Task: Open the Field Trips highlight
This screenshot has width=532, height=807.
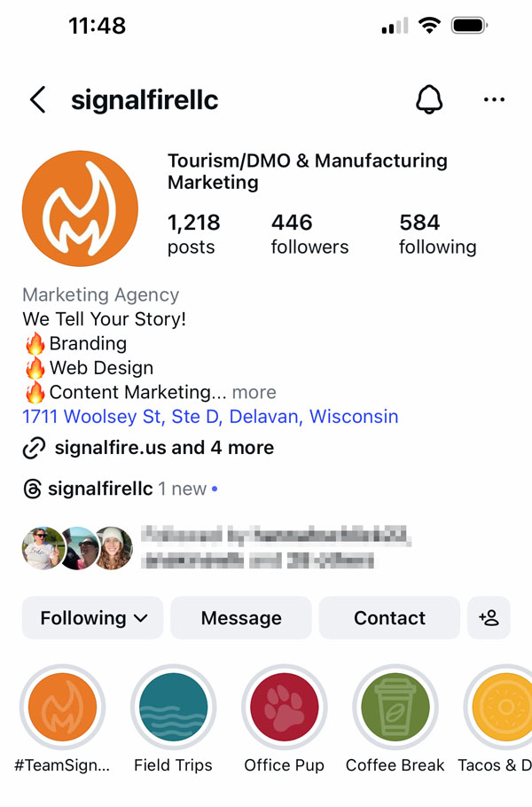Action: (174, 708)
